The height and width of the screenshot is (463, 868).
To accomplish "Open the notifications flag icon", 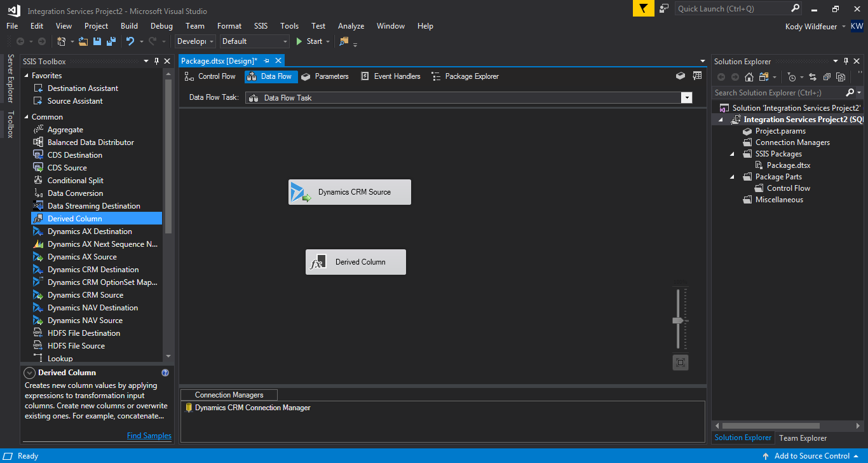I will point(644,9).
